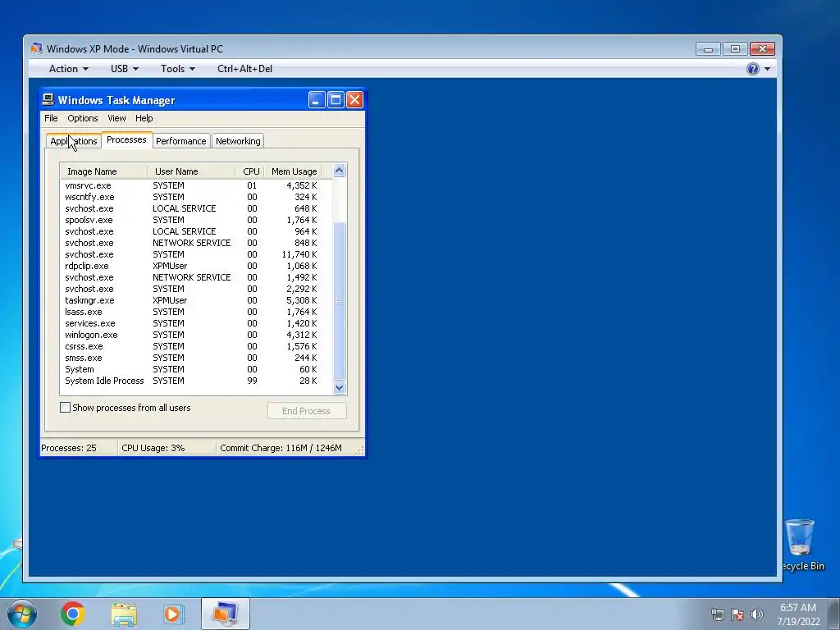This screenshot has width=840, height=630.
Task: Select the winlogon.exe process row
Action: (196, 335)
